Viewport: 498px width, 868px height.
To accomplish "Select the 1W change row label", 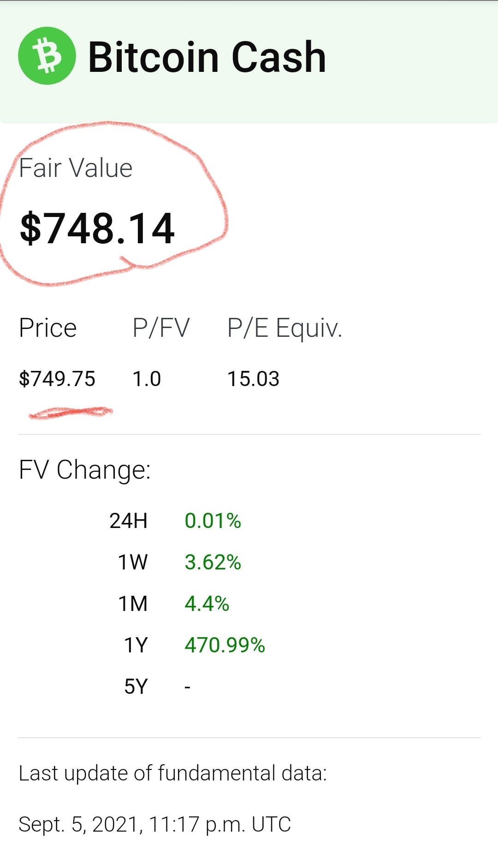I will click(133, 563).
